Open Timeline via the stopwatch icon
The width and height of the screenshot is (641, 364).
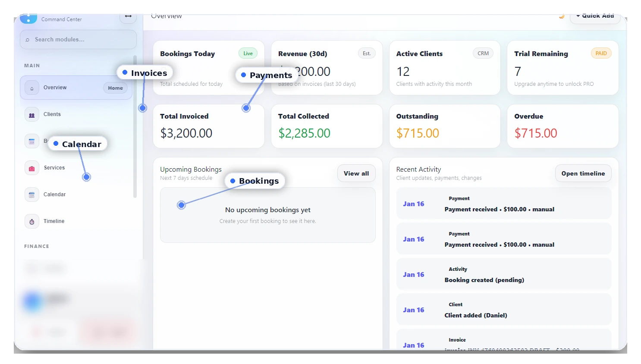tap(31, 221)
